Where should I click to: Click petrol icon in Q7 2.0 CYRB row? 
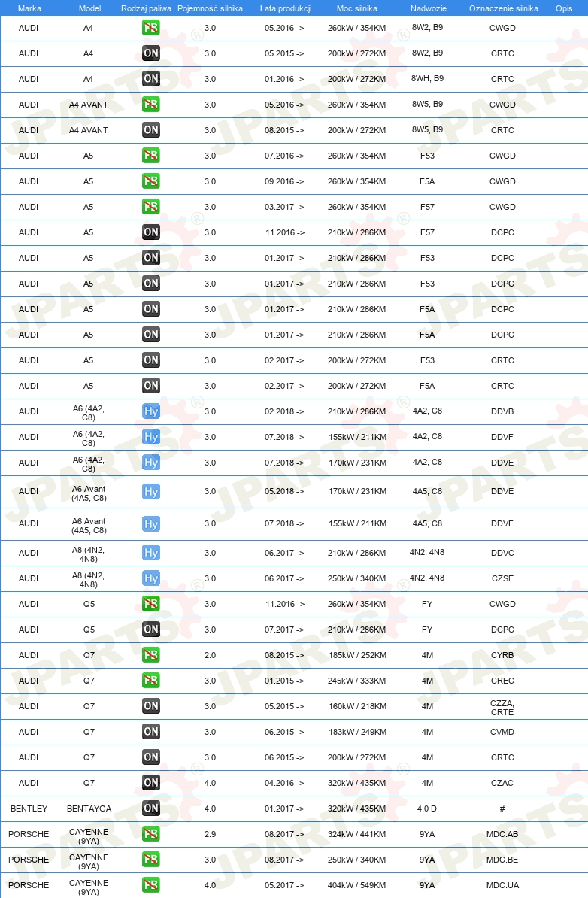(151, 655)
